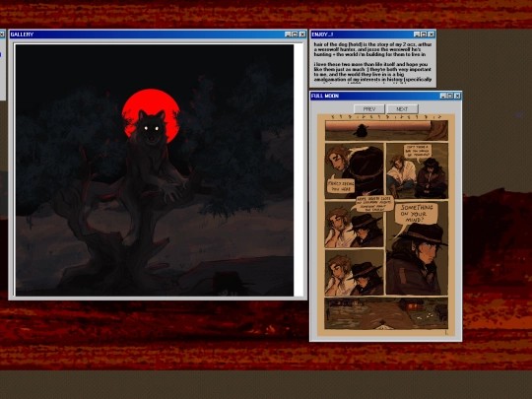This screenshot has width=532, height=399.
Task: Click the comic page in FULL MOON window
Action: pyautogui.click(x=386, y=225)
